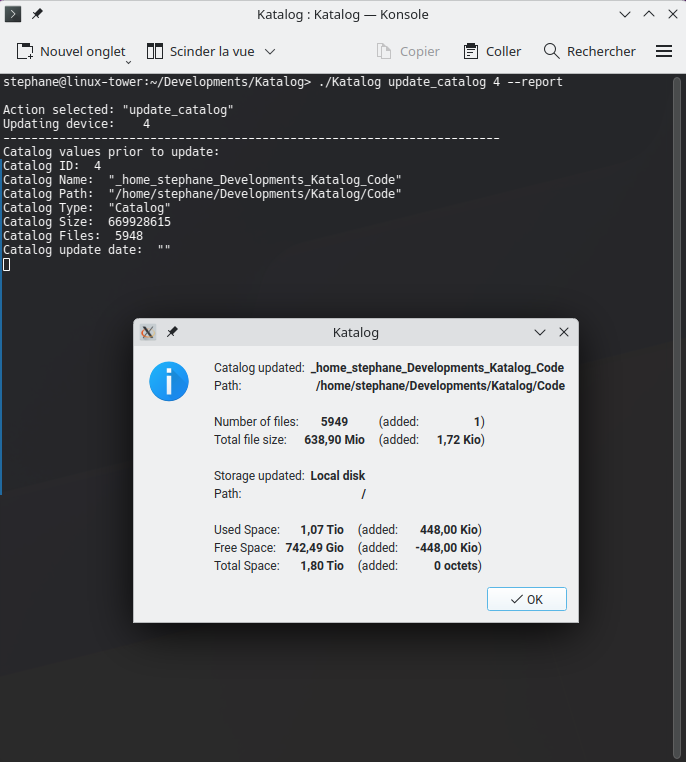Click the path /home/stephane/Developments/Katalog/Code in dialog
Image resolution: width=686 pixels, height=762 pixels.
440,386
